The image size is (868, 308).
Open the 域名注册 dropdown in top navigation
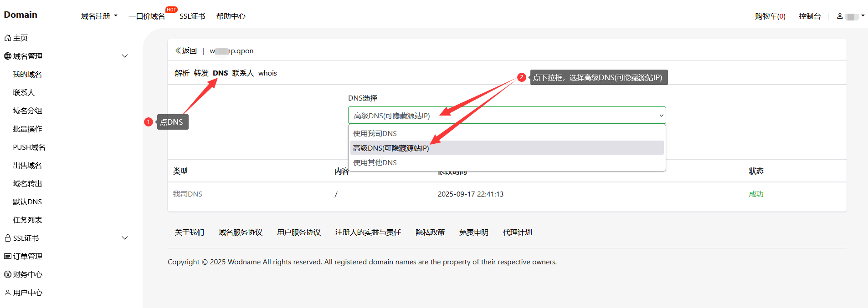pos(99,16)
